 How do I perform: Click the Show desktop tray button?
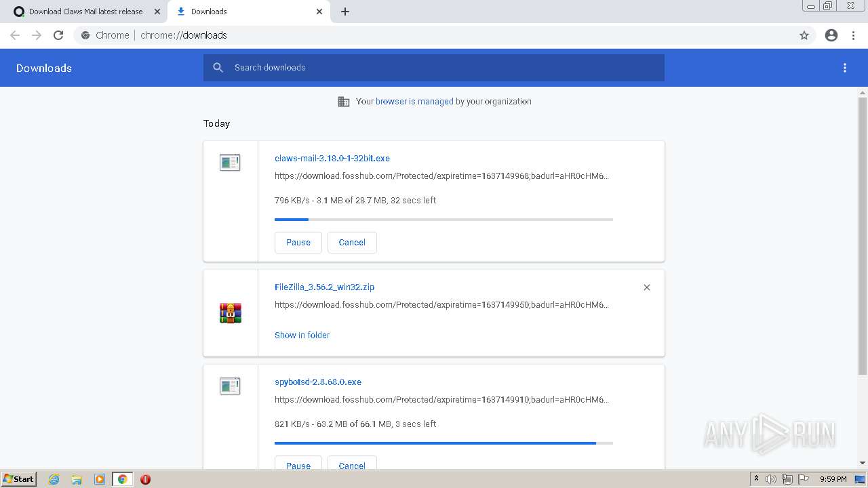tap(861, 479)
